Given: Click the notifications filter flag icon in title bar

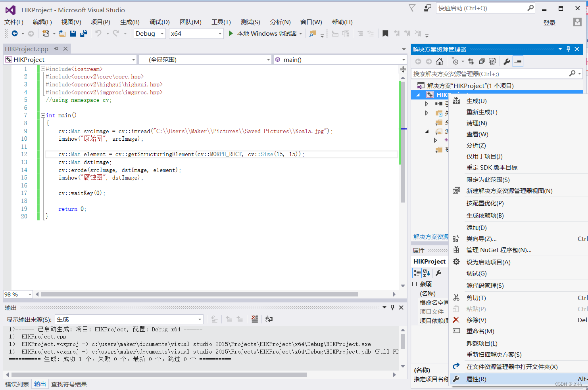Looking at the screenshot, I should (x=412, y=8).
